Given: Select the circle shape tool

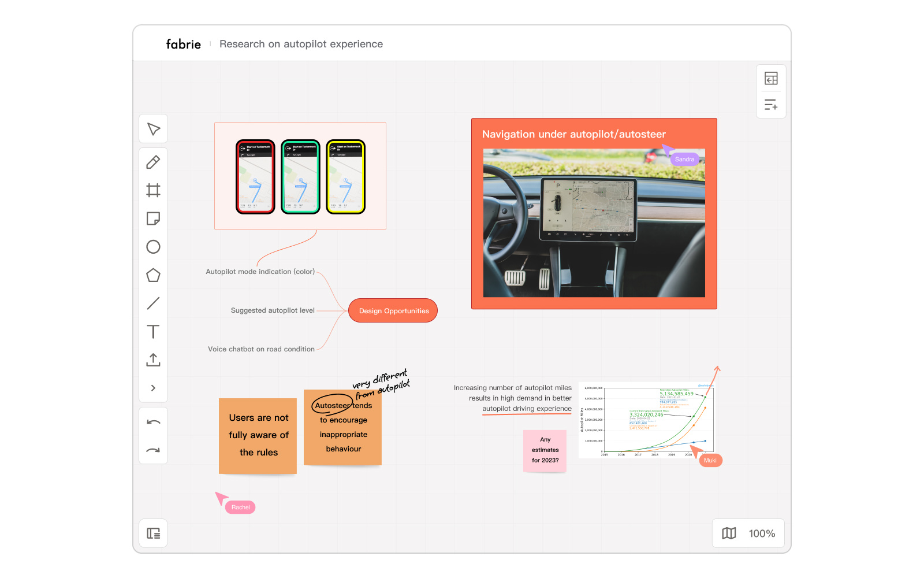Looking at the screenshot, I should (153, 247).
